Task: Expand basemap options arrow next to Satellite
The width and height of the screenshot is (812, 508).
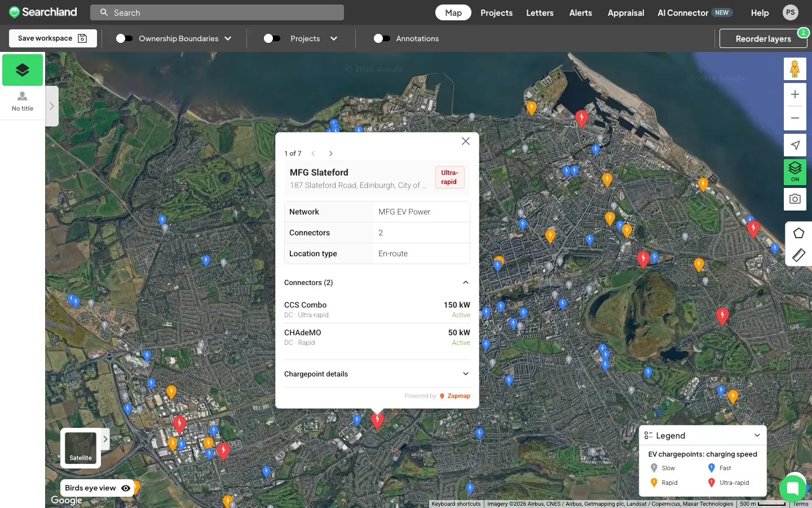Action: 105,439
